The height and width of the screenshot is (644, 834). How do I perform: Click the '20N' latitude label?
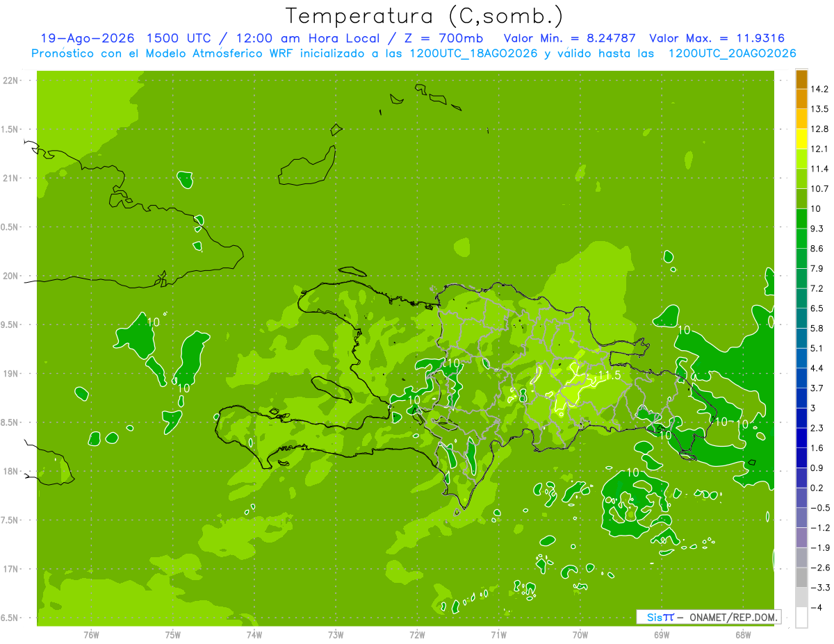click(10, 276)
